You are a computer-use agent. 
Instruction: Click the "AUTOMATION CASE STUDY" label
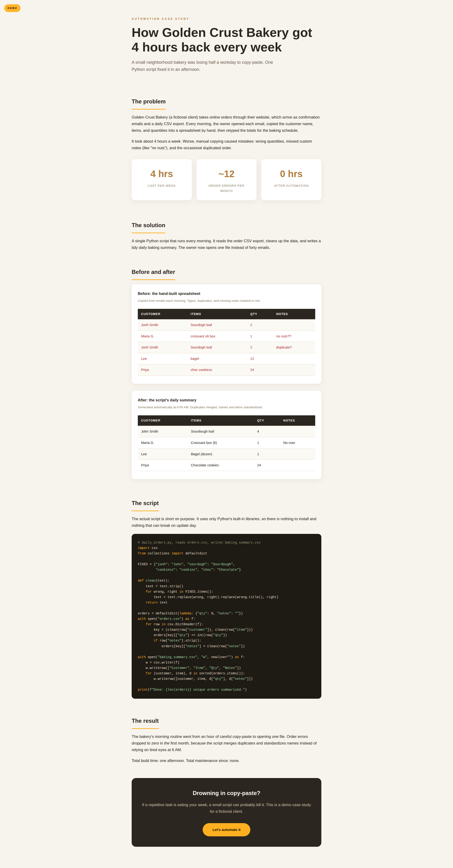[160, 19]
